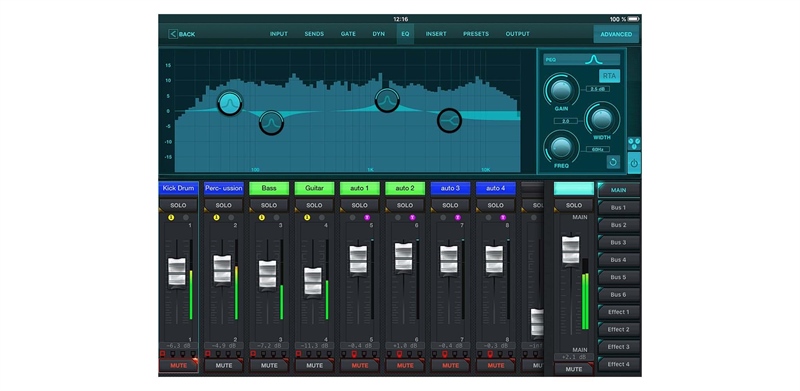Select the Bus 1 mix

(618, 208)
